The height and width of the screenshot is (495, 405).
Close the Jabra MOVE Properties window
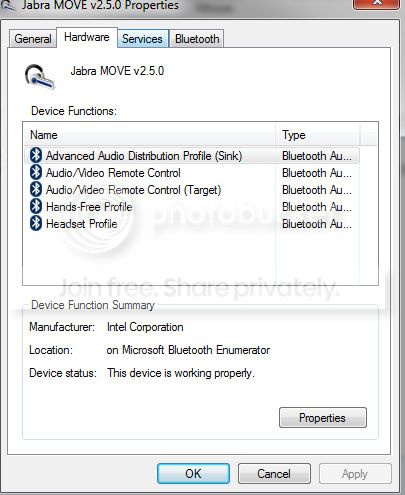click(x=376, y=4)
